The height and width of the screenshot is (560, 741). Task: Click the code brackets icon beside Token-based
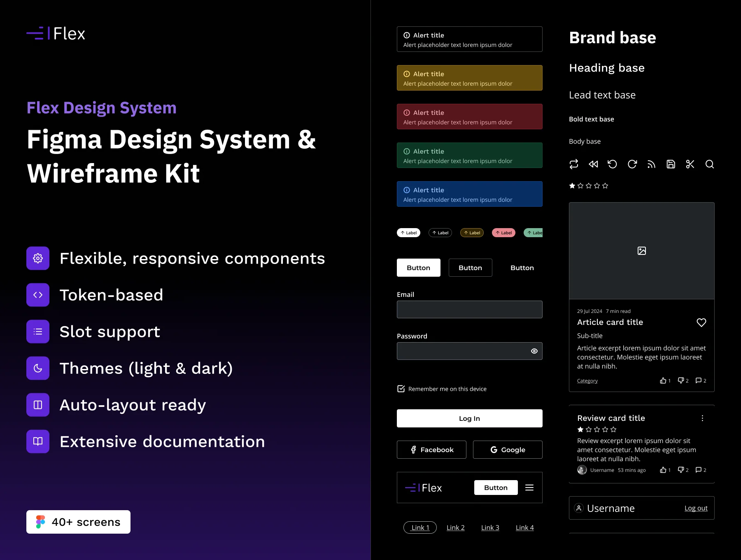(x=38, y=295)
